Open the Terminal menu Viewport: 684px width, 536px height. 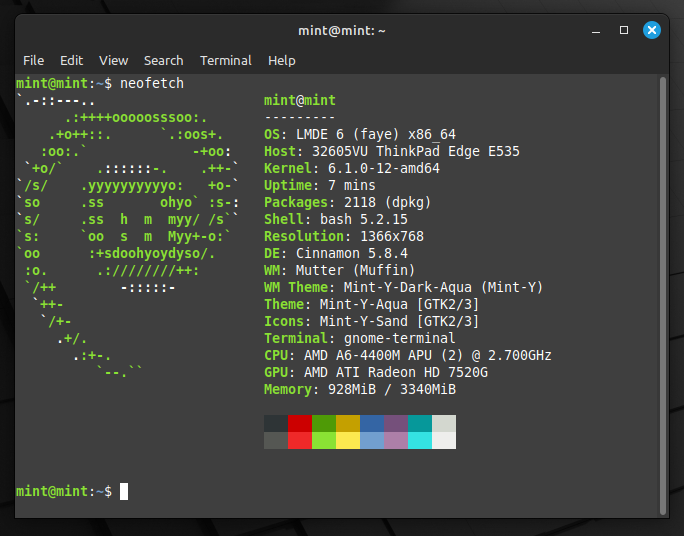tap(226, 61)
